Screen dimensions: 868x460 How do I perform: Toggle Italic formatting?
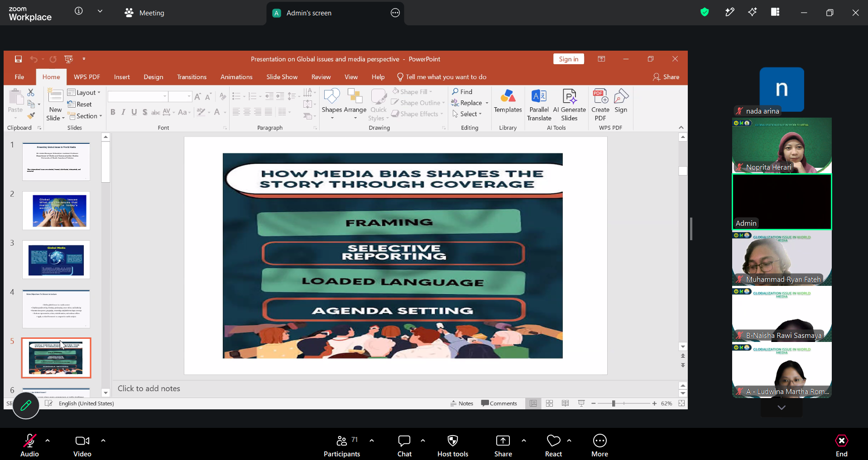coord(123,112)
